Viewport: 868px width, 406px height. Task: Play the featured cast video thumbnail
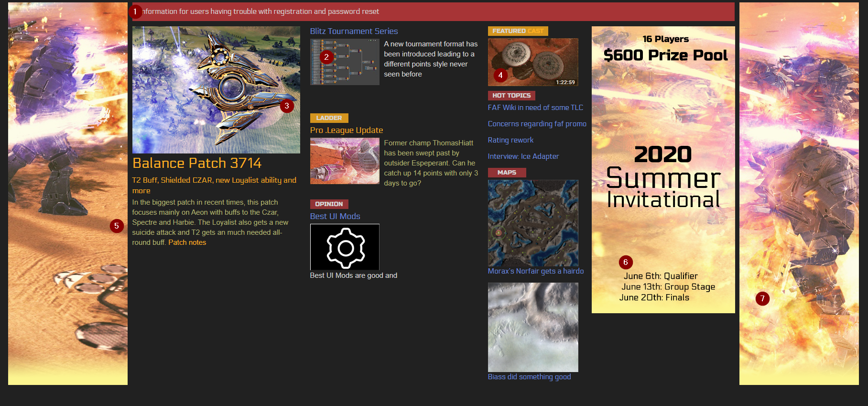pyautogui.click(x=533, y=62)
